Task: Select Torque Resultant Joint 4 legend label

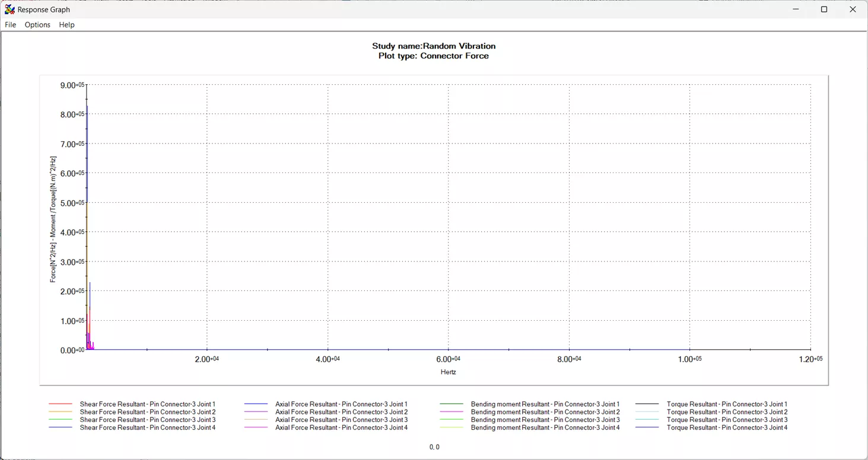Action: 727,427
